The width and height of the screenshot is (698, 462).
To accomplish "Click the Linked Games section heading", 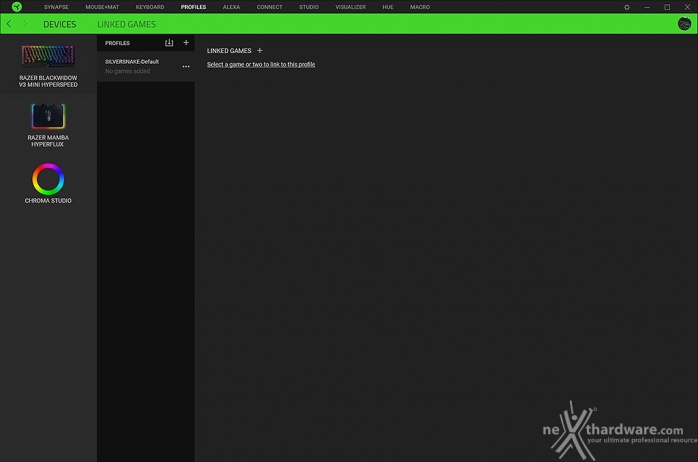I will pos(229,51).
